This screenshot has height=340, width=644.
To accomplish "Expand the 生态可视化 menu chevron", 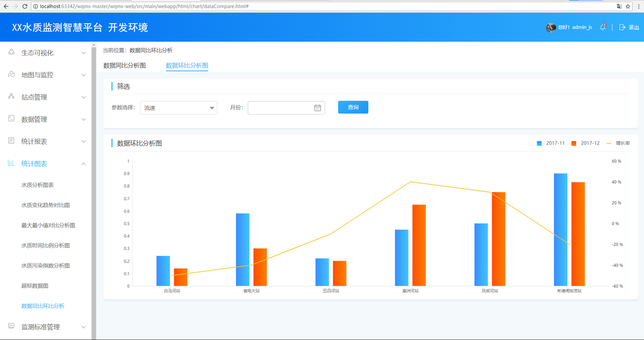I will [83, 53].
